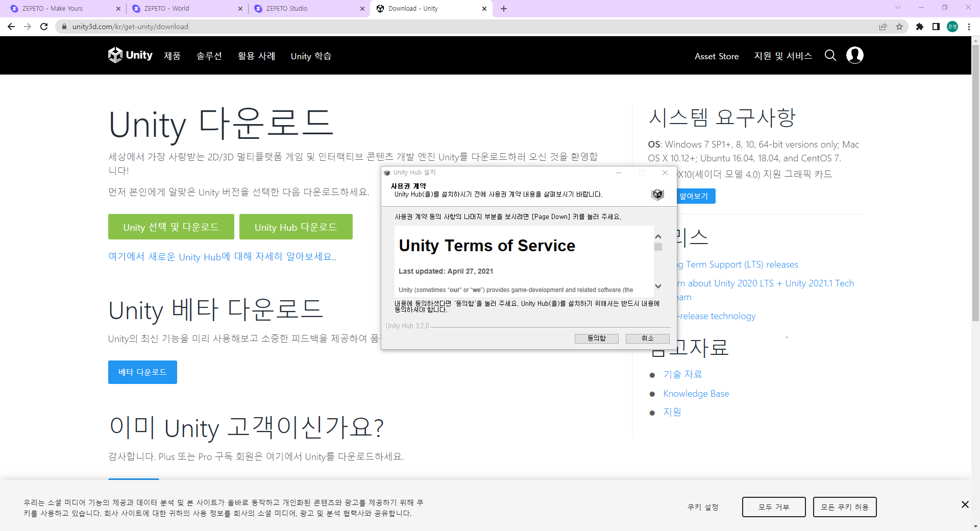Screen dimensions: 980x531
Task: Open the 기술 자료 link
Action: (x=682, y=374)
